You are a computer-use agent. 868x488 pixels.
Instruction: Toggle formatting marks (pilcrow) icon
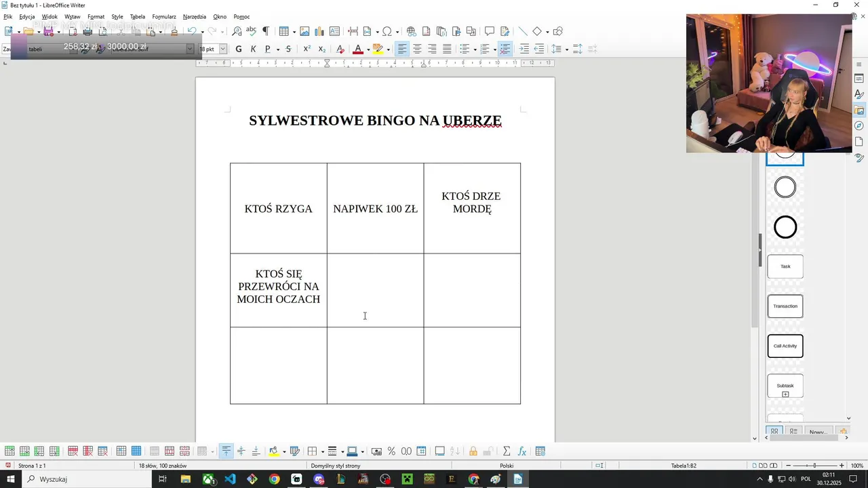pyautogui.click(x=266, y=31)
